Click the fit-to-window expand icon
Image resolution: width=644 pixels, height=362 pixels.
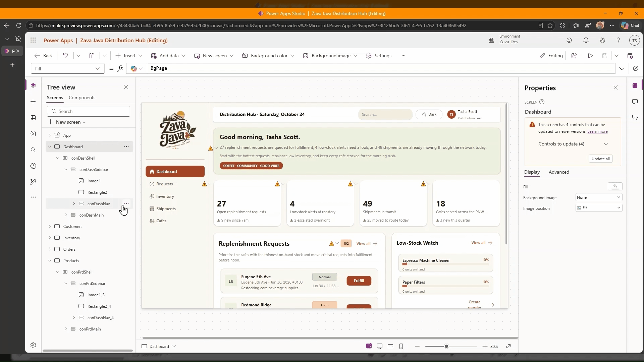[508, 346]
